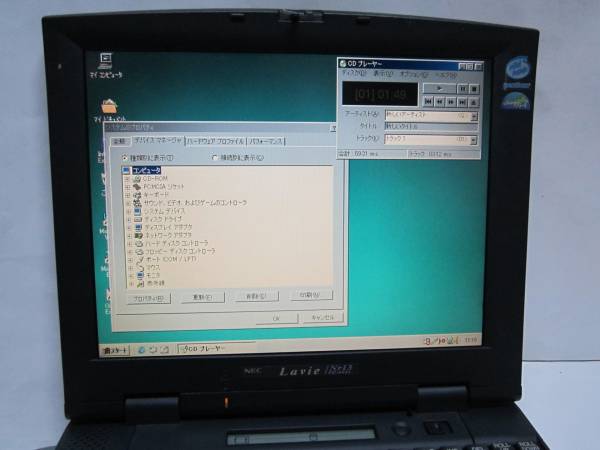Click the 印刷 (Print) button
The image size is (600, 450).
311,295
